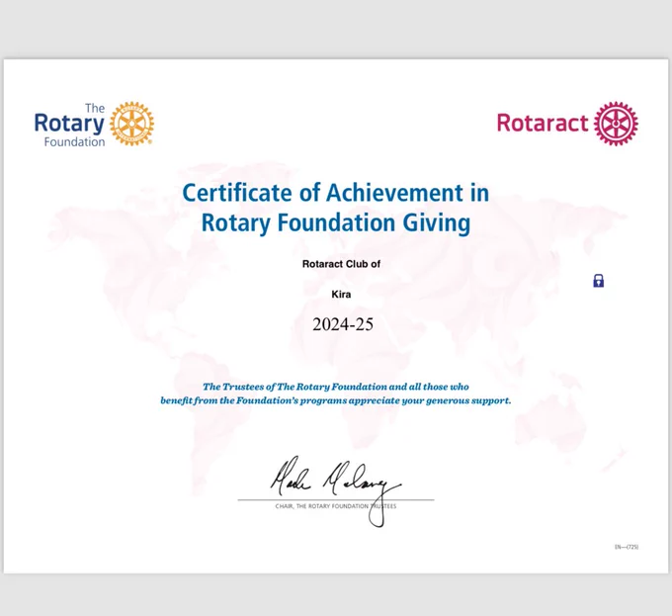The width and height of the screenshot is (672, 616).
Task: Click 'appreciate your generous support' line
Action: coord(336,400)
